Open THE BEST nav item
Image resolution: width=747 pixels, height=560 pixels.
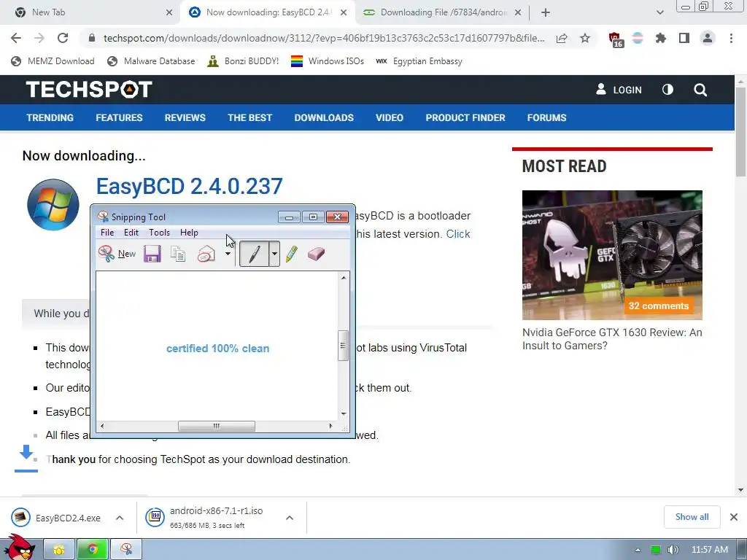coord(249,117)
